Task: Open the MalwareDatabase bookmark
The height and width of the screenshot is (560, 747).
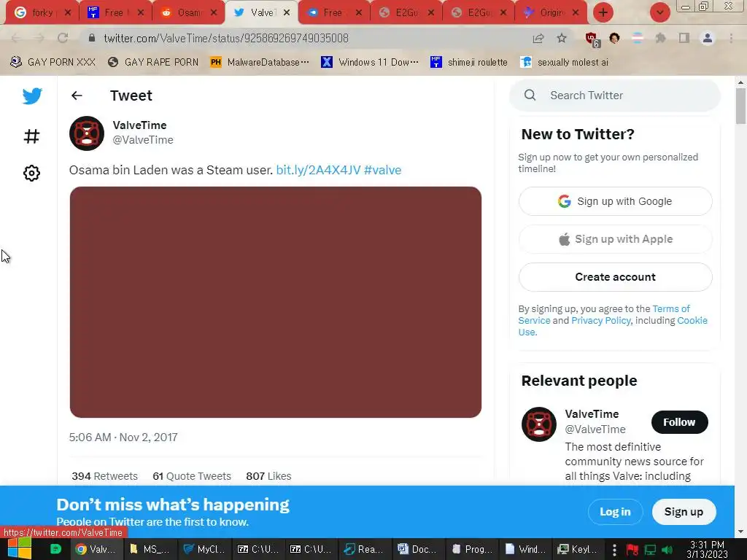Action: point(260,62)
